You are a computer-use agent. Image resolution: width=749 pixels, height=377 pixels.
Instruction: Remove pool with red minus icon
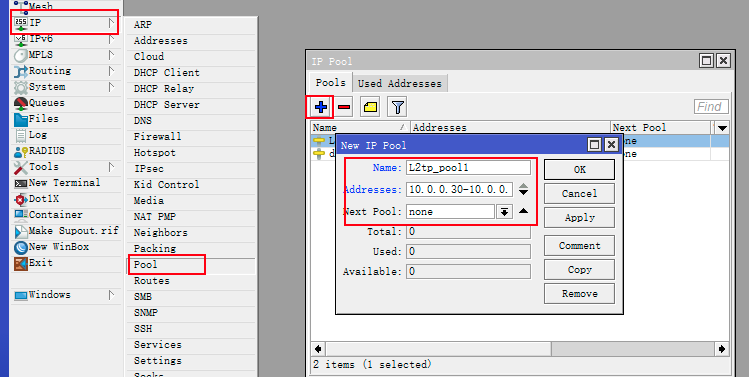344,107
